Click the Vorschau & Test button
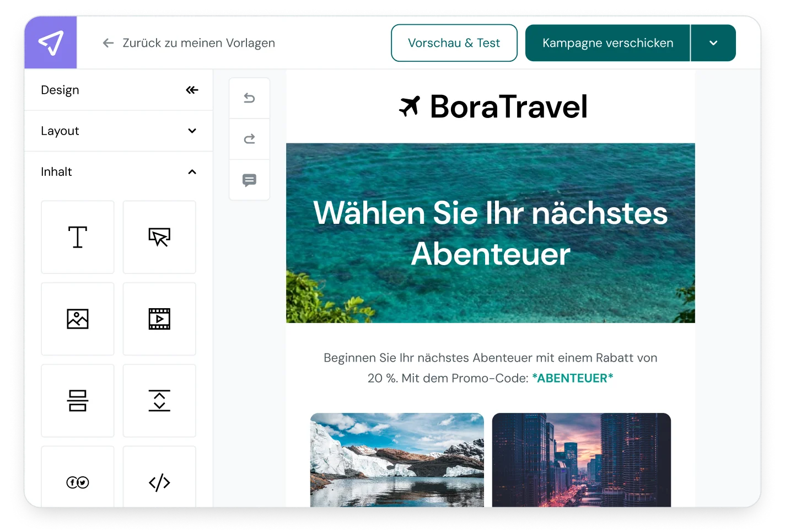Screen dimensions: 785x532 pyautogui.click(x=454, y=43)
